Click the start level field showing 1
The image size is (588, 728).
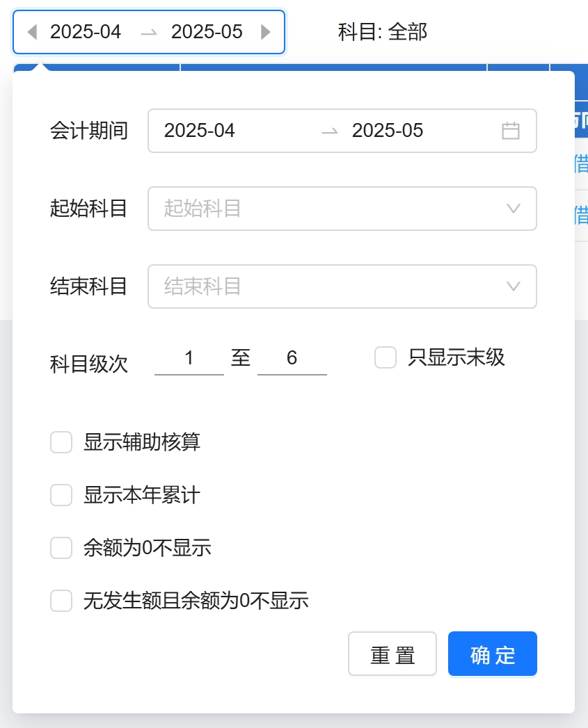189,359
